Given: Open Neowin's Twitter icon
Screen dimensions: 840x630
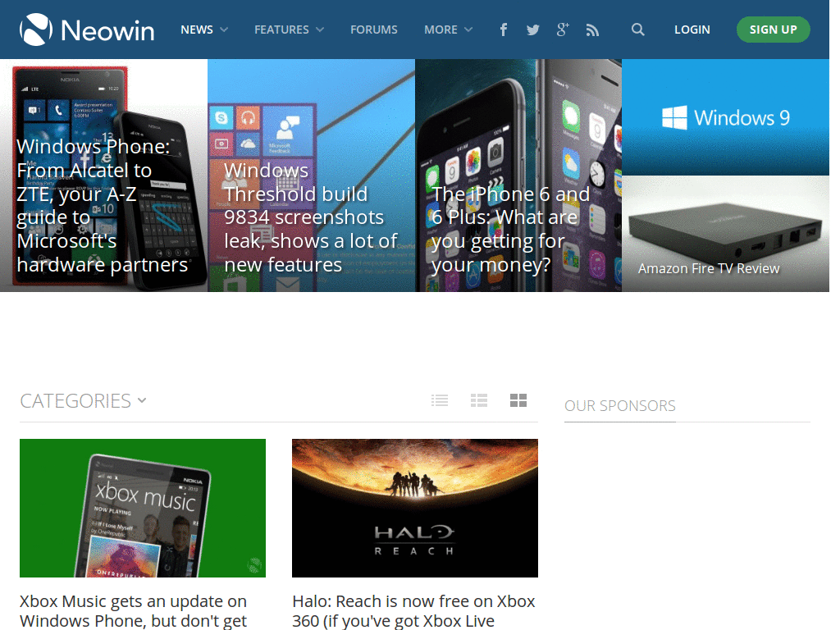Looking at the screenshot, I should pyautogui.click(x=532, y=30).
